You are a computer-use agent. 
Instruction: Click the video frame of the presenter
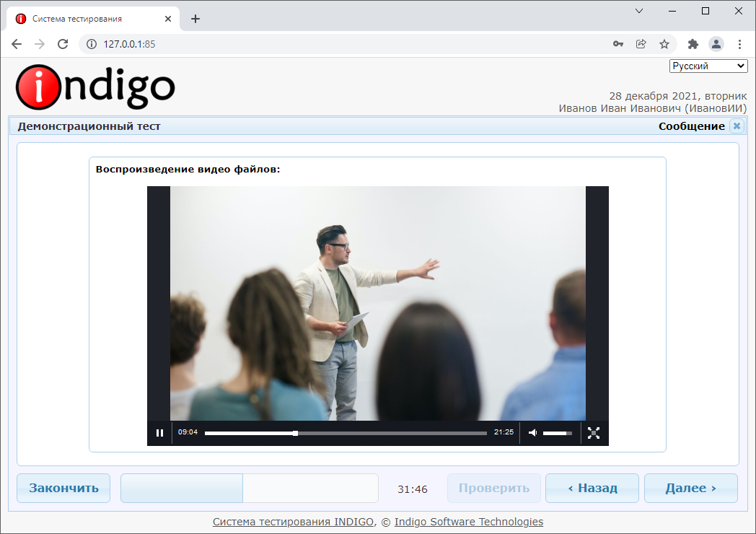377,303
